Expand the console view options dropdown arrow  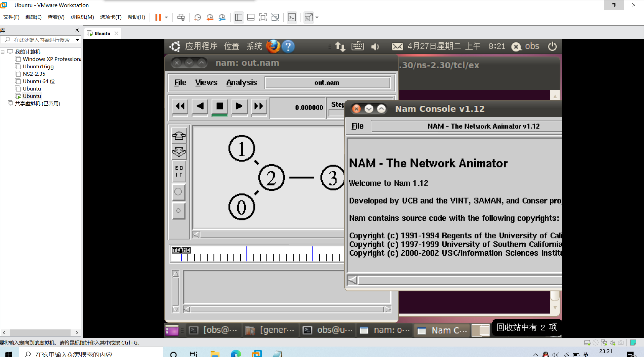click(x=316, y=17)
